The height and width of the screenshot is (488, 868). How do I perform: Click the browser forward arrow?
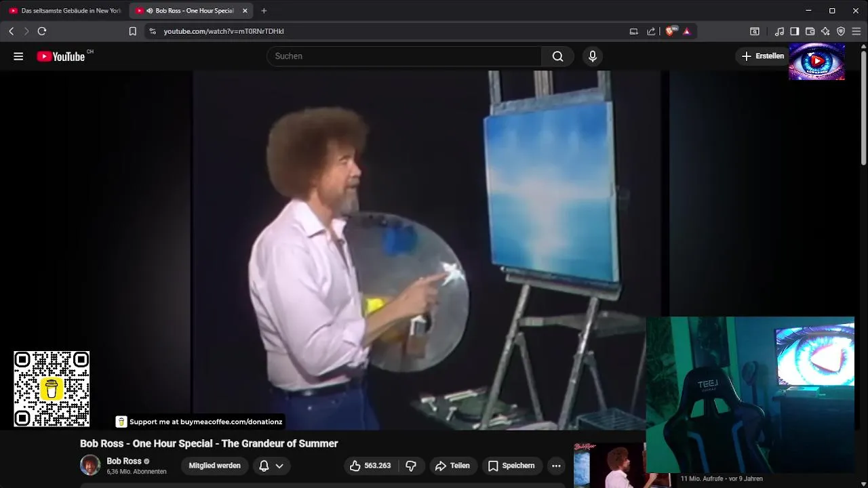(x=26, y=31)
